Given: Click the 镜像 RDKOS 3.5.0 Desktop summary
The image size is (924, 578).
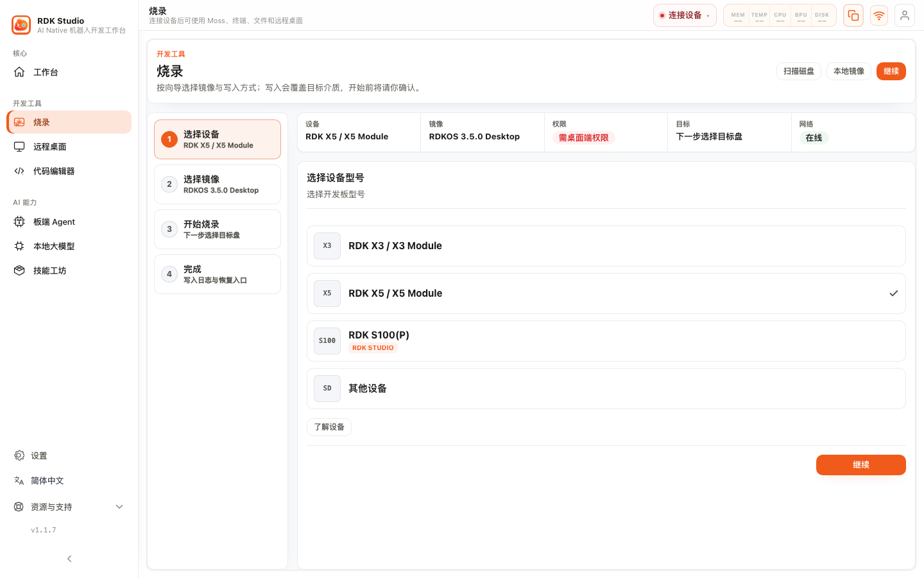Looking at the screenshot, I should tap(483, 132).
